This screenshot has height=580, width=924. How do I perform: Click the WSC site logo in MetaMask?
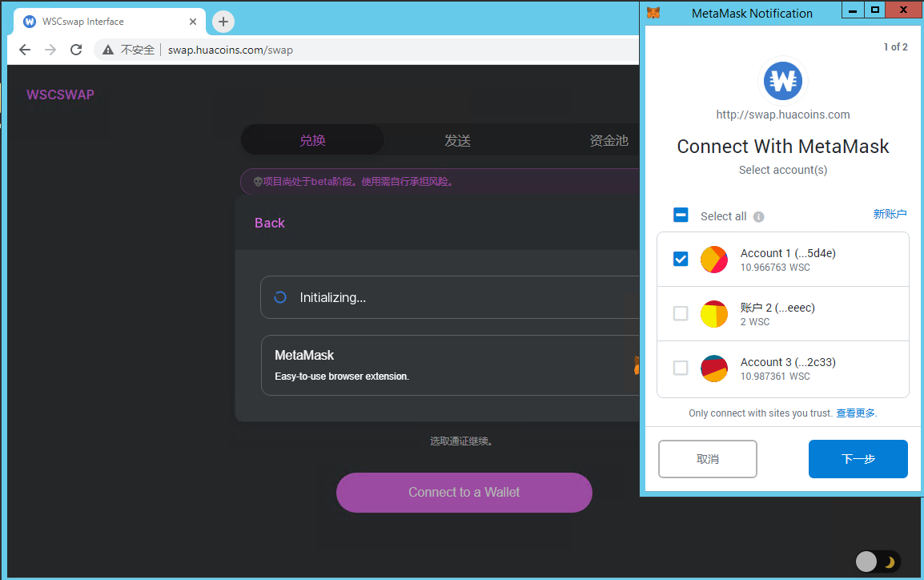coord(782,80)
